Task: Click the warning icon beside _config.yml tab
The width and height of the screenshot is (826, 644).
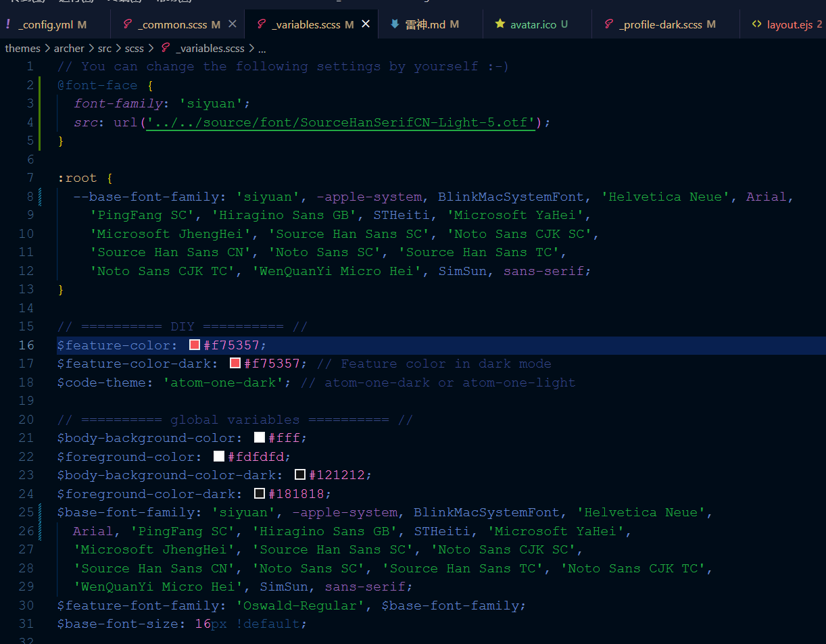Action: pos(8,22)
